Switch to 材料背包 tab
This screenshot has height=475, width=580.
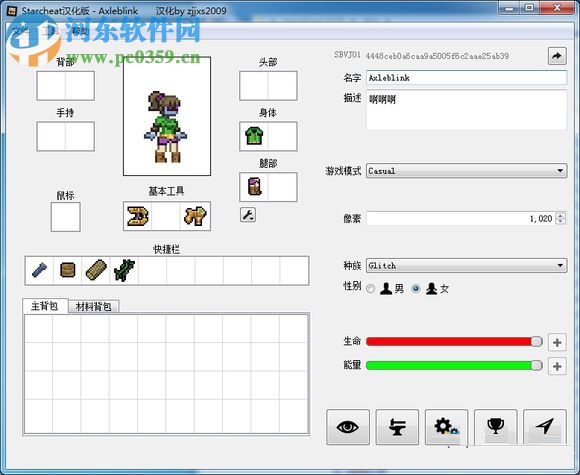[94, 306]
